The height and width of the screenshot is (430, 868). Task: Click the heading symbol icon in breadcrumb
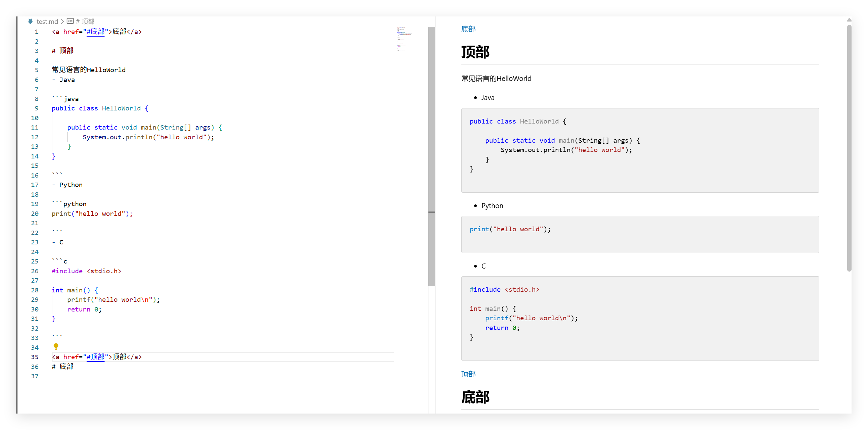[70, 21]
